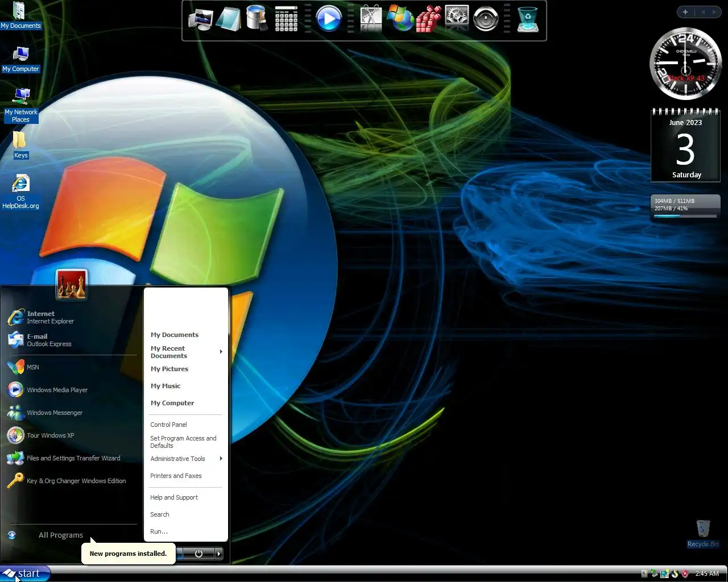
Task: Open Printers and Faxes from Start menu
Action: 176,476
